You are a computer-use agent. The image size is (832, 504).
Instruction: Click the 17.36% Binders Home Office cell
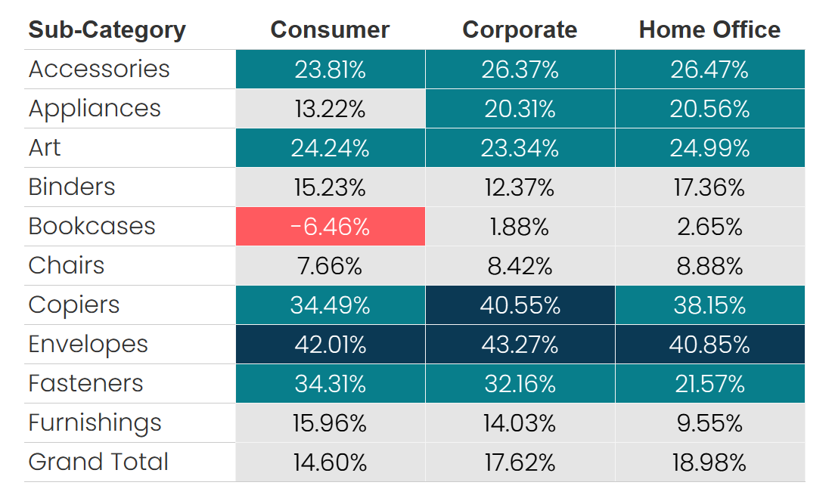[x=709, y=187]
